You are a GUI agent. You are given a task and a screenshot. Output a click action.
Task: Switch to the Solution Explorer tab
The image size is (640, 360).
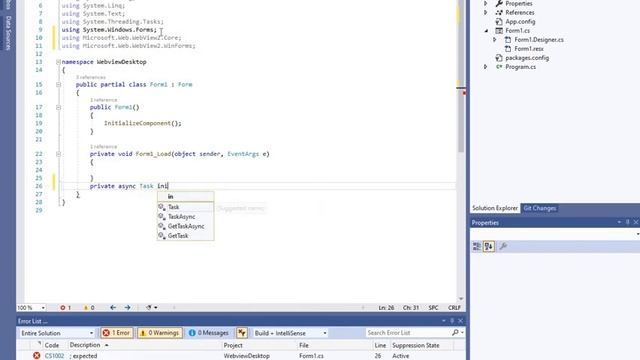(x=495, y=208)
